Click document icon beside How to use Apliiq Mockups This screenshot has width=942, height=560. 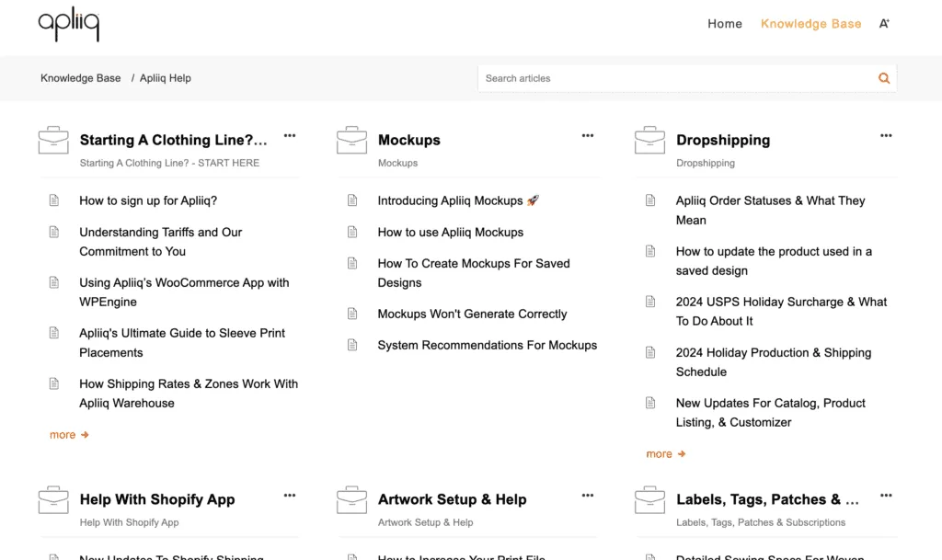click(x=351, y=233)
